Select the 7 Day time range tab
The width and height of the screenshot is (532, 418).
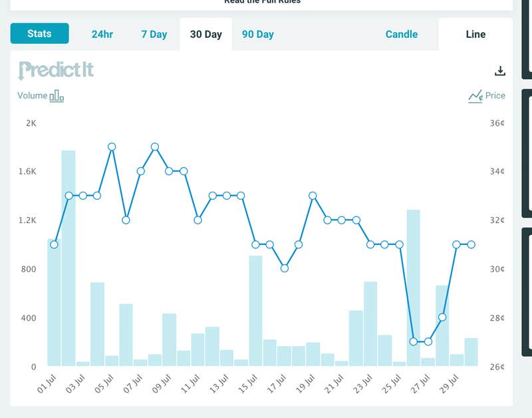tap(154, 34)
